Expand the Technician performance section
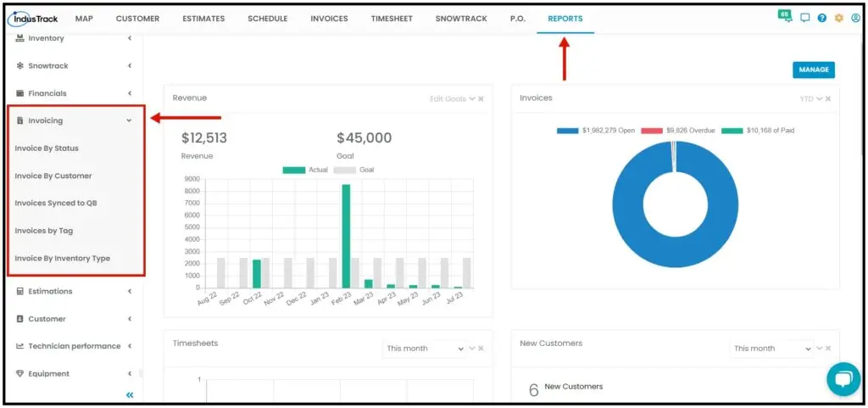The height and width of the screenshot is (408, 868). pos(130,346)
